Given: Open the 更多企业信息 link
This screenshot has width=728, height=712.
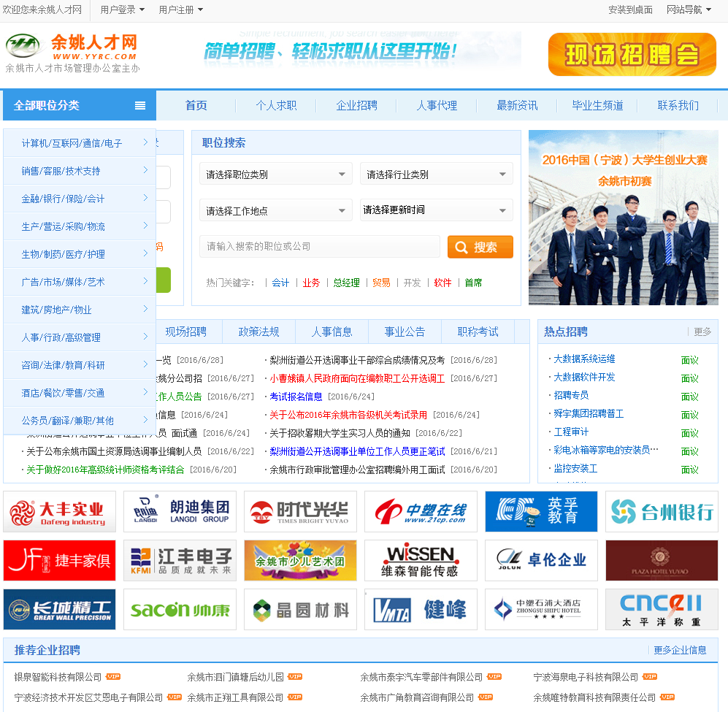Looking at the screenshot, I should pyautogui.click(x=681, y=650).
